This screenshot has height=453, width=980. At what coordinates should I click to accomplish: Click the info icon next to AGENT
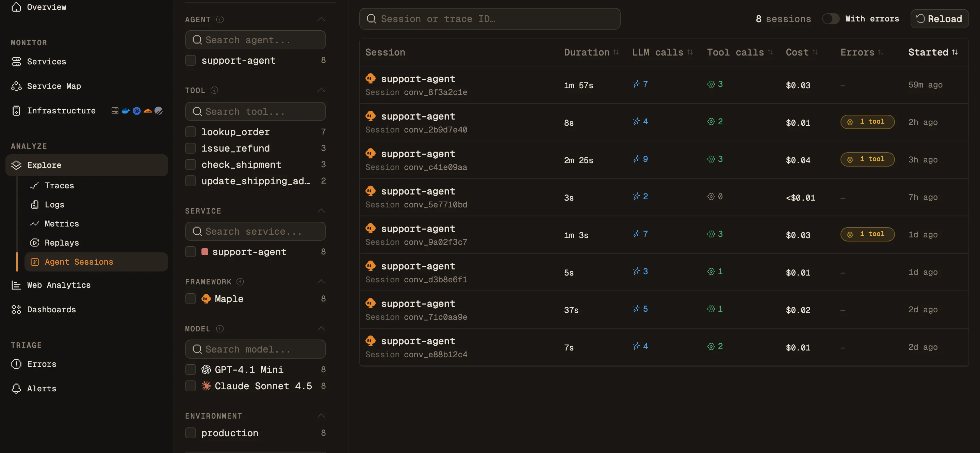[220, 19]
